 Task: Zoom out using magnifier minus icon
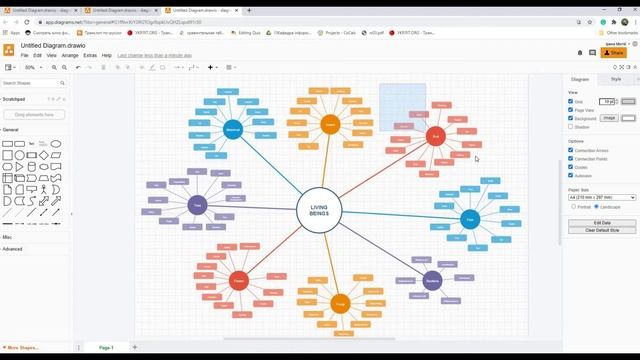click(64, 67)
